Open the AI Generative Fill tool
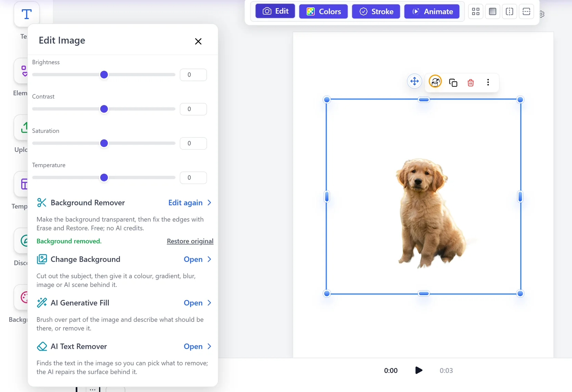Image resolution: width=572 pixels, height=392 pixels. click(x=198, y=303)
